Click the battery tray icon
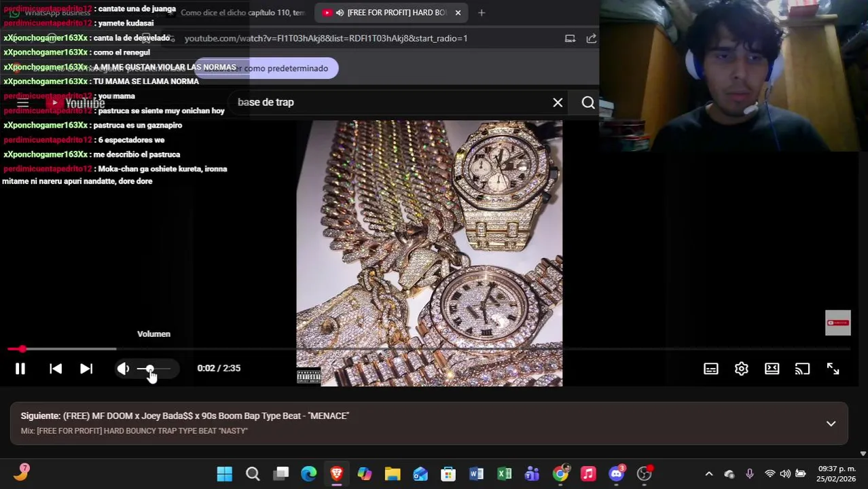 [x=801, y=474]
